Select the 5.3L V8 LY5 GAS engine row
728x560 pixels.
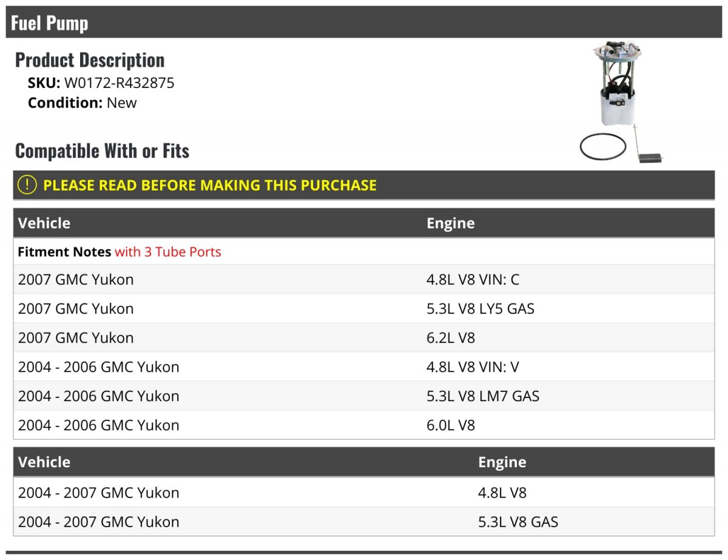point(480,309)
